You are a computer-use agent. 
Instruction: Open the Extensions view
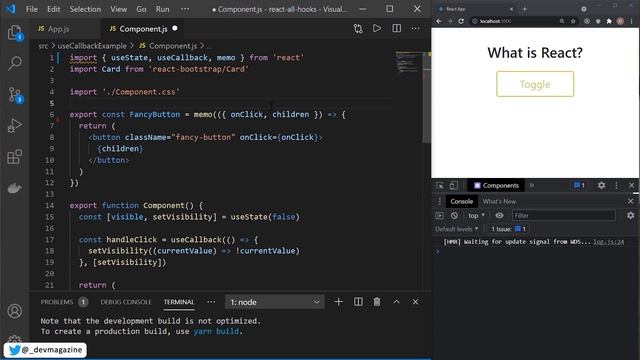[x=15, y=157]
